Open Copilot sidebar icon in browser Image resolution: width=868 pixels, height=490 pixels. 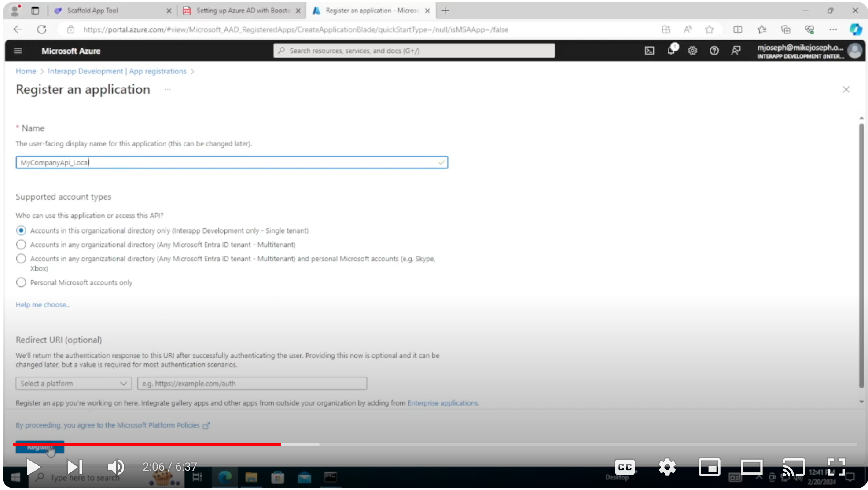[x=856, y=29]
